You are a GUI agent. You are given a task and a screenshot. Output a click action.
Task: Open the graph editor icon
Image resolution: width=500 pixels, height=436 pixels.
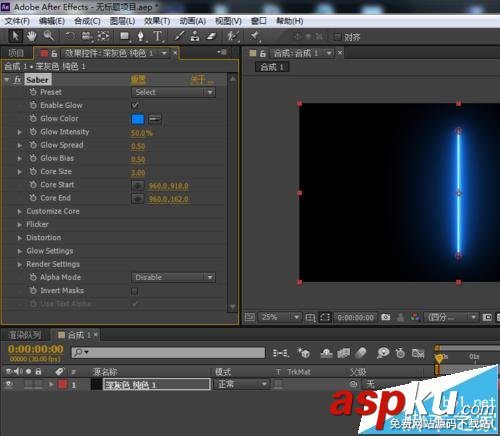click(418, 353)
